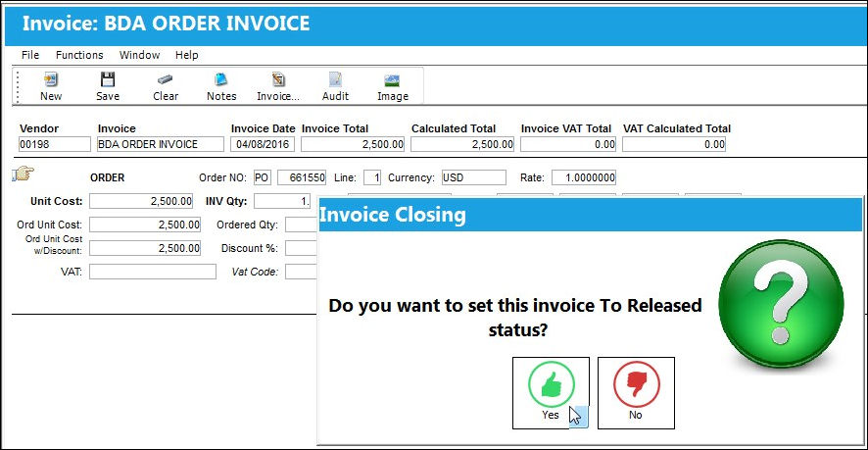The image size is (868, 450).
Task: Click the ORDER label text
Action: [108, 177]
